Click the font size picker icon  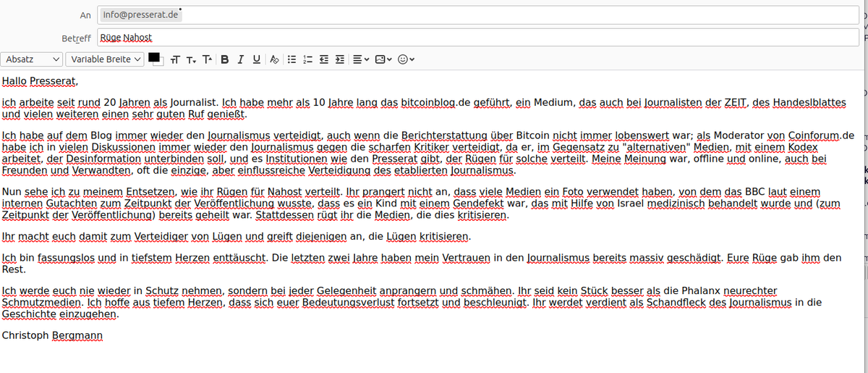click(x=176, y=59)
